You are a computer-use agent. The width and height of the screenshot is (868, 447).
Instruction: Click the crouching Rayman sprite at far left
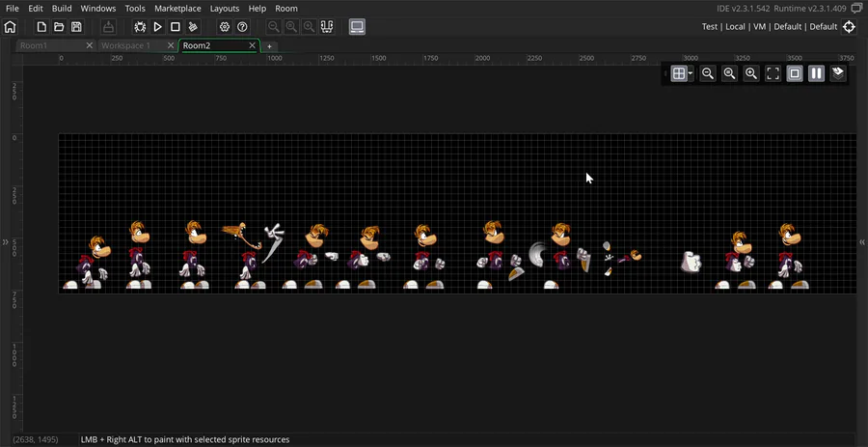pyautogui.click(x=88, y=263)
